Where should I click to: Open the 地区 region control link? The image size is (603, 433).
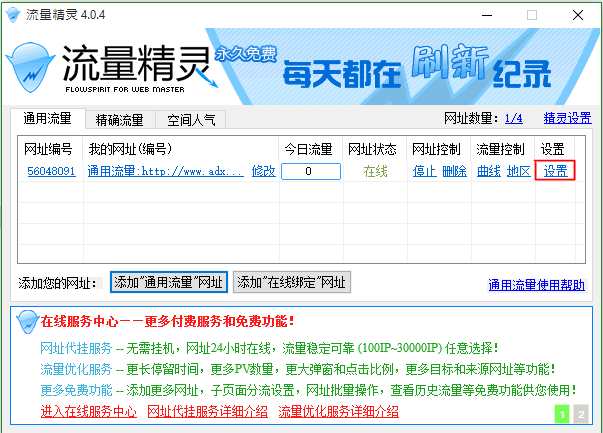(x=519, y=171)
